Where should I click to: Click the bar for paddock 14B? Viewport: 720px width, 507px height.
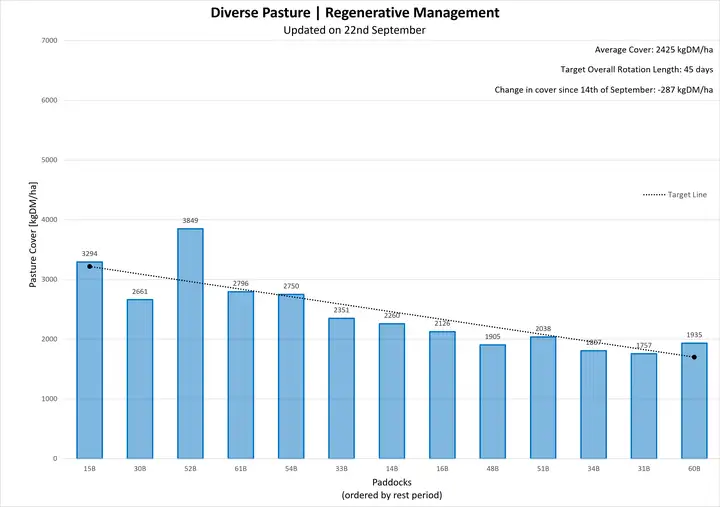[x=392, y=391]
